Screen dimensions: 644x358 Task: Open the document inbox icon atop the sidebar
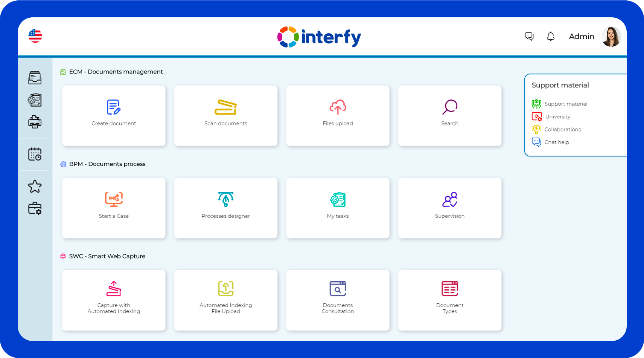pos(35,78)
